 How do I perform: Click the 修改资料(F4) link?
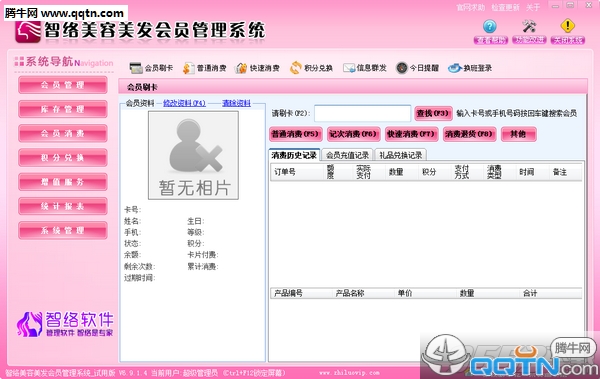pos(184,103)
